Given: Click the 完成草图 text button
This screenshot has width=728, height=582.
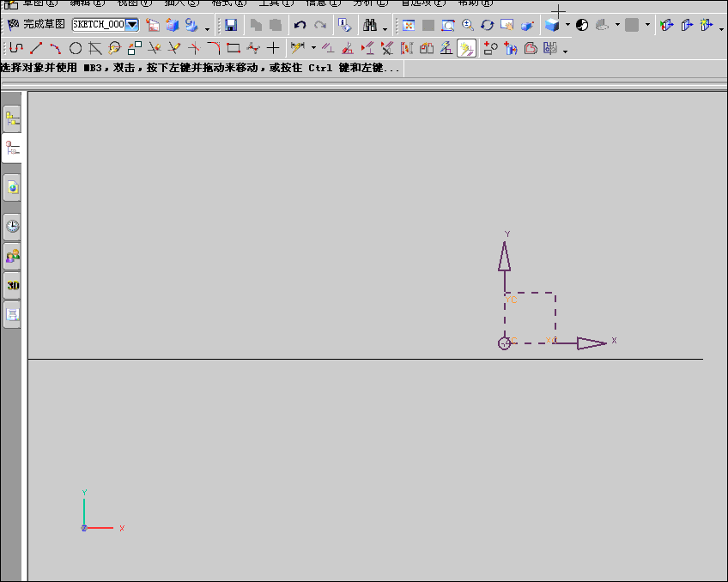Looking at the screenshot, I should 44,24.
